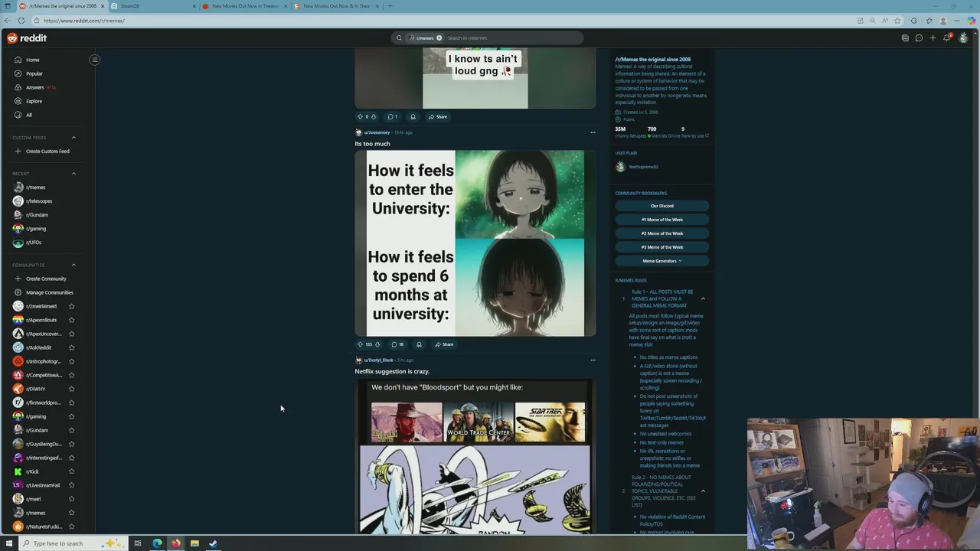
Task: Favorite r/LivestreamFail with its star
Action: click(71, 485)
